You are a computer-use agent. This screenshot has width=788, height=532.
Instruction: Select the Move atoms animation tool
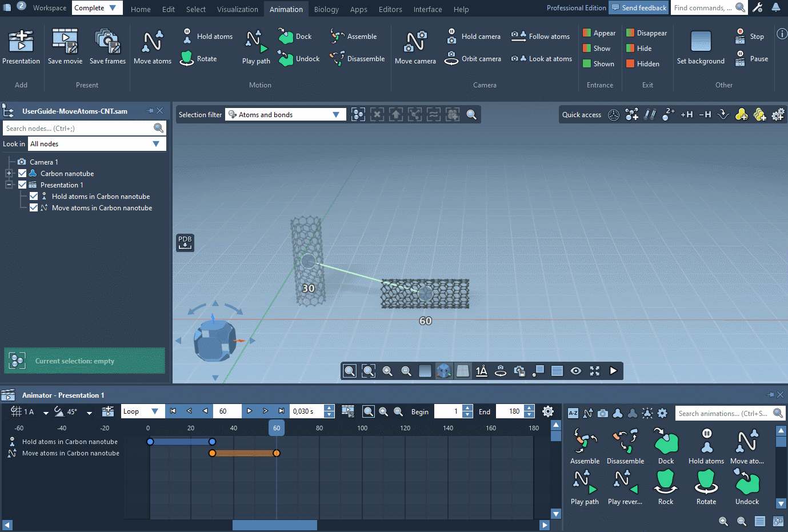[152, 42]
